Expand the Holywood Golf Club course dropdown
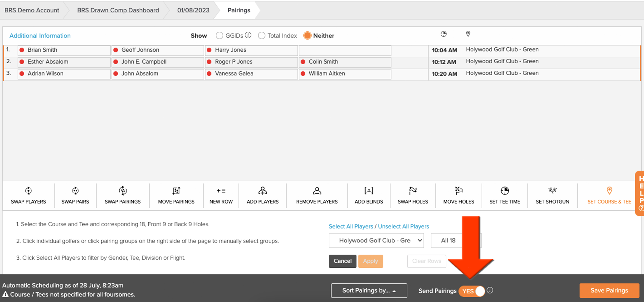This screenshot has height=302, width=644. [x=376, y=240]
